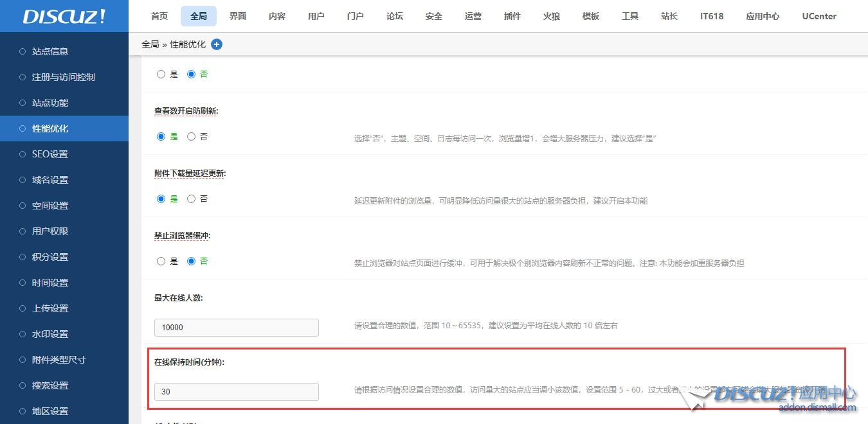Open 水印设置 in the sidebar
Viewport: 868px width, 424px height.
[x=50, y=334]
